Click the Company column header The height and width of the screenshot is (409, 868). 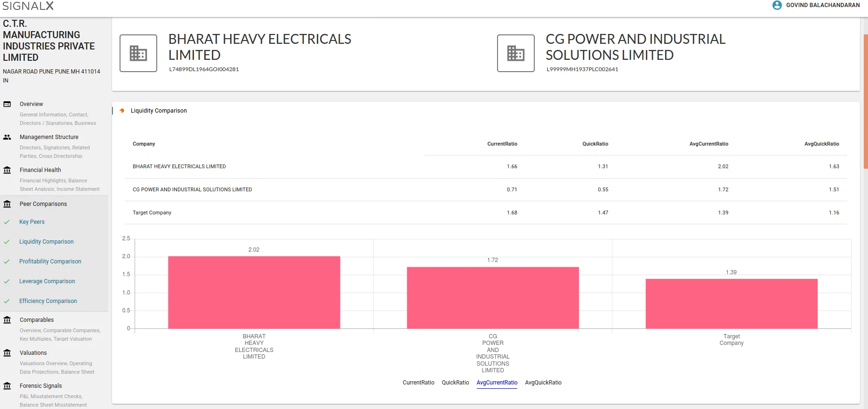pyautogui.click(x=144, y=144)
